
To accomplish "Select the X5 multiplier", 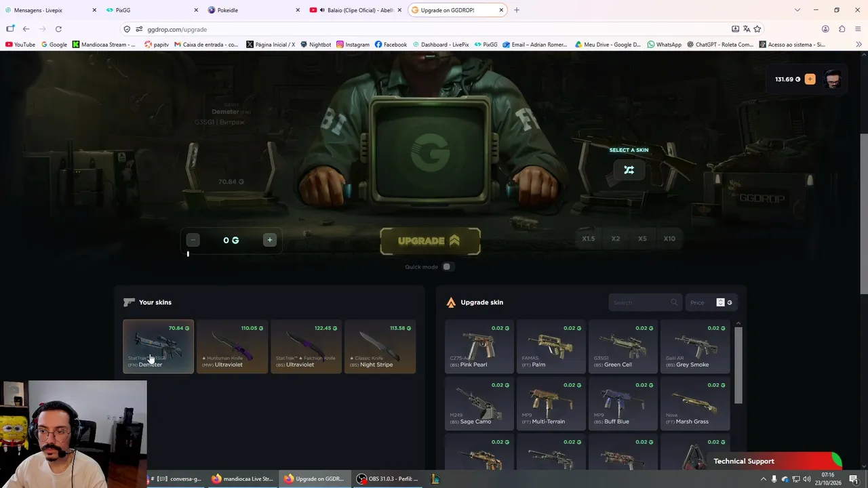I will pos(642,239).
